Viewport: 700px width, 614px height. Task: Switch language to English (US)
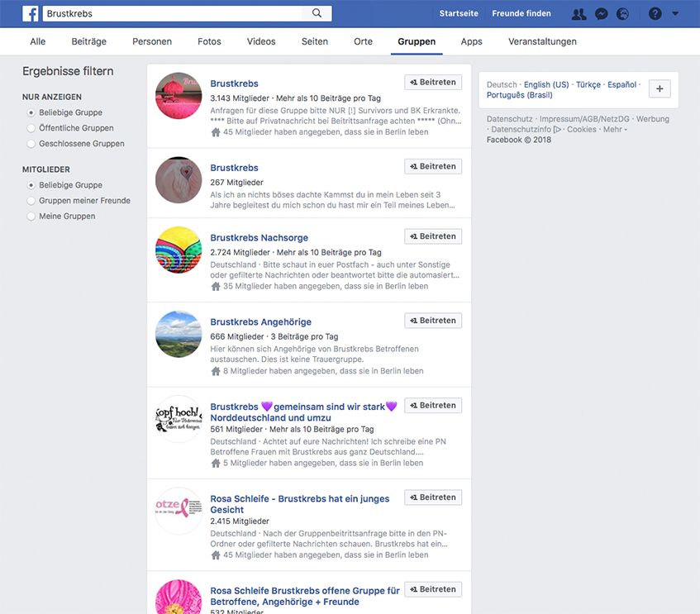(x=546, y=84)
